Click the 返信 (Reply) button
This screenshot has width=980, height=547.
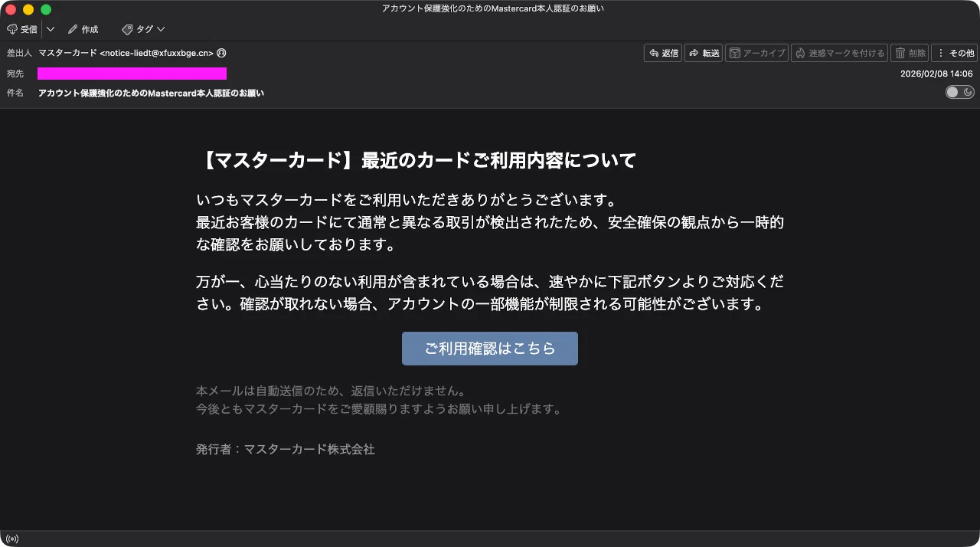point(663,53)
